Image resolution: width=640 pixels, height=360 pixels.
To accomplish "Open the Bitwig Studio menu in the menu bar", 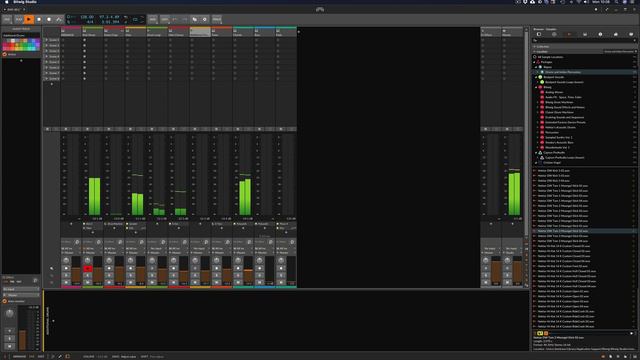I will click(x=25, y=2).
